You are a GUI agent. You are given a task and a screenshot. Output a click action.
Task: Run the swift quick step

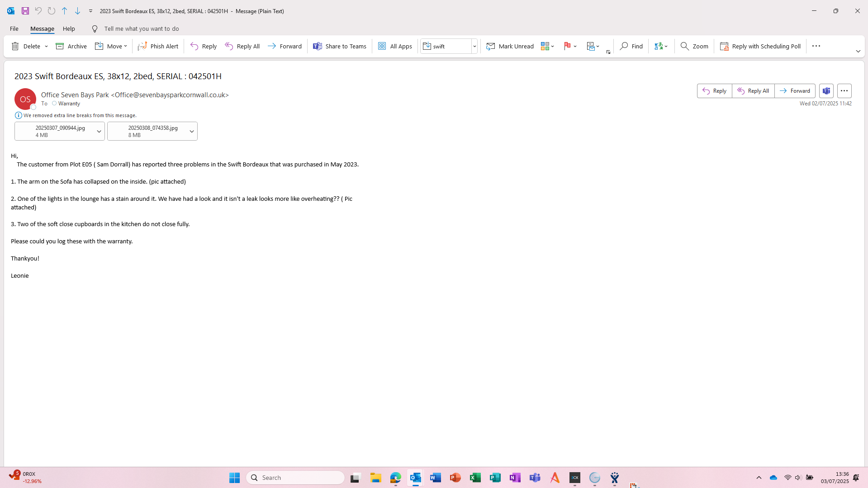click(446, 46)
